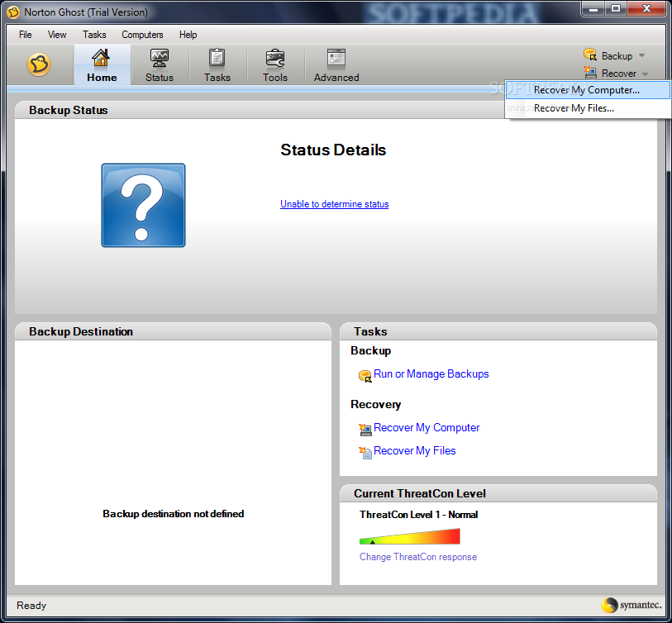
Task: Open the Tasks menu in menu bar
Action: point(94,35)
